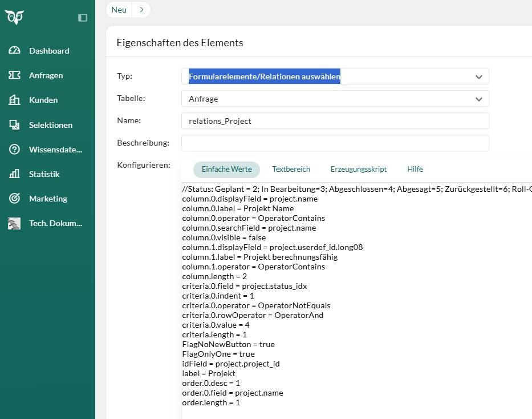The image size is (532, 419).
Task: Click the line 'column.0.visible = false'
Action: pos(224,237)
